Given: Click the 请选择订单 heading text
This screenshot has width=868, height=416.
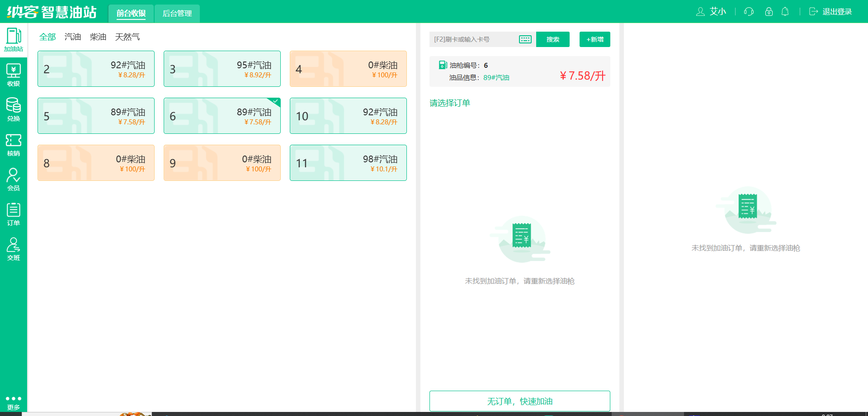Looking at the screenshot, I should coord(450,103).
